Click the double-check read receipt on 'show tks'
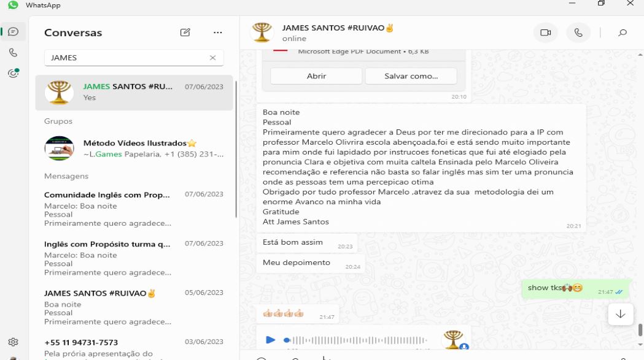The image size is (644, 360). [619, 292]
